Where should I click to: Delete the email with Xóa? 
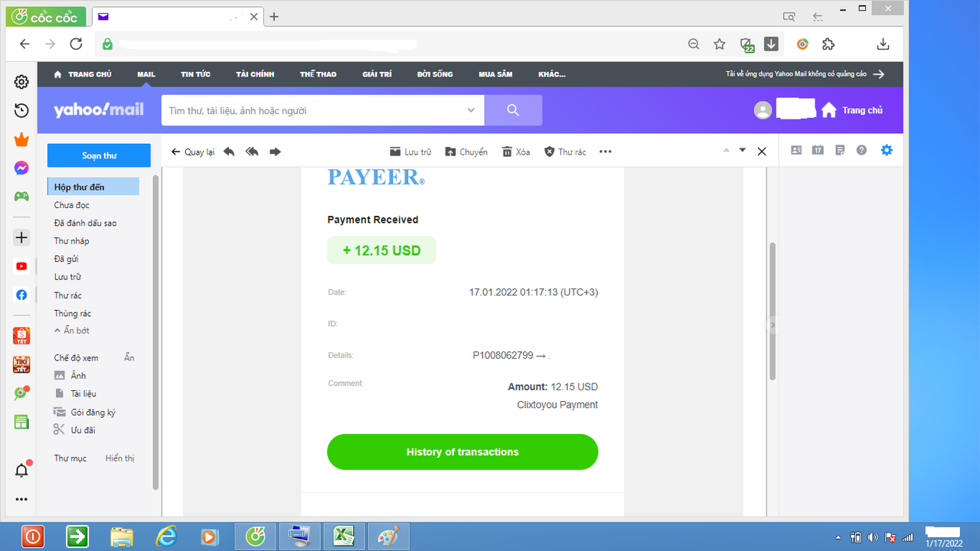coord(516,152)
